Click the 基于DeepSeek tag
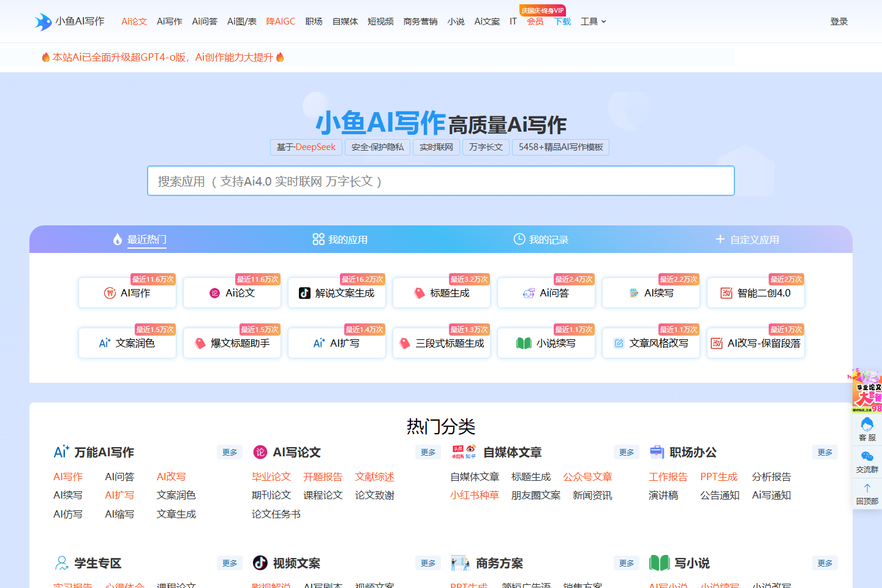Screen dimensions: 882x588 pyautogui.click(x=306, y=147)
